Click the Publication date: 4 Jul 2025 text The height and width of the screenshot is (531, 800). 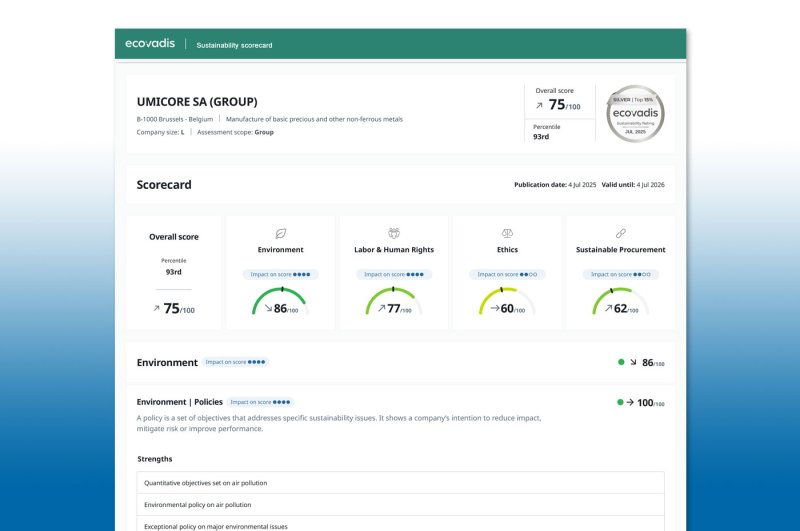[x=555, y=185]
